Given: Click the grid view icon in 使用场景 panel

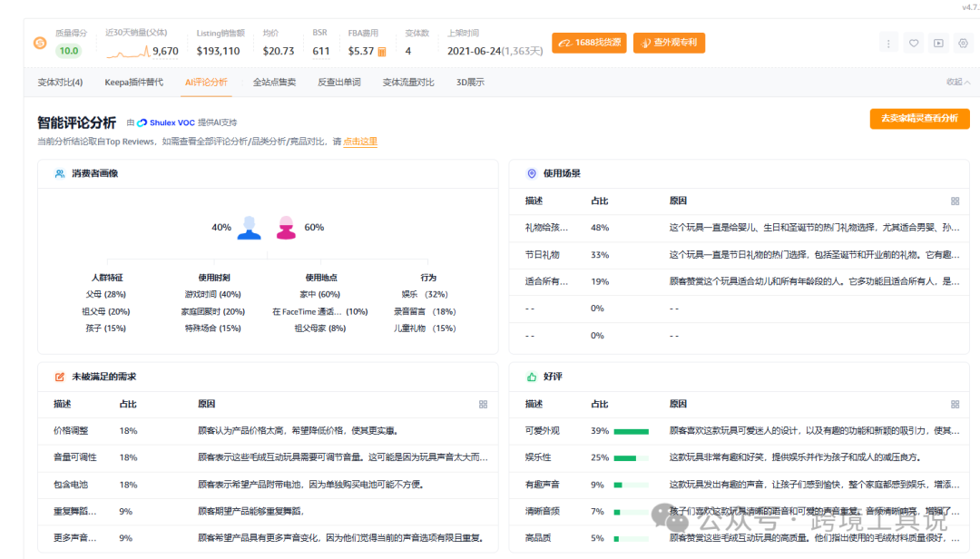Looking at the screenshot, I should click(955, 201).
